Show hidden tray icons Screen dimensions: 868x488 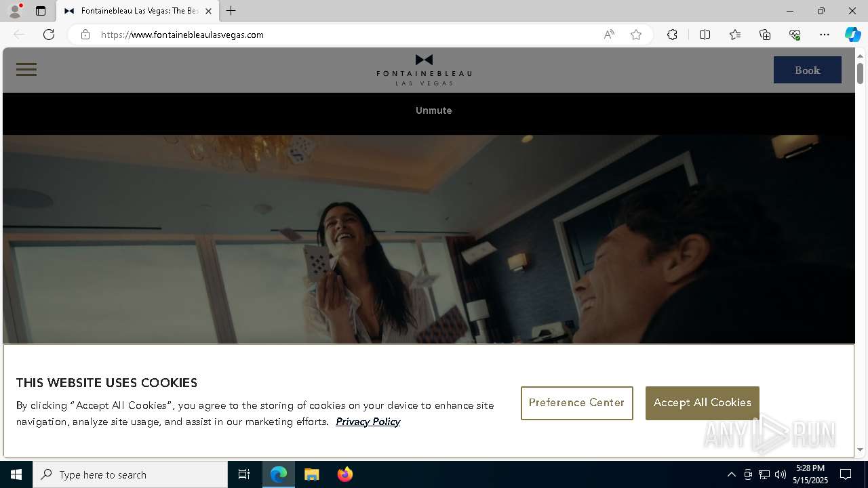coord(731,474)
